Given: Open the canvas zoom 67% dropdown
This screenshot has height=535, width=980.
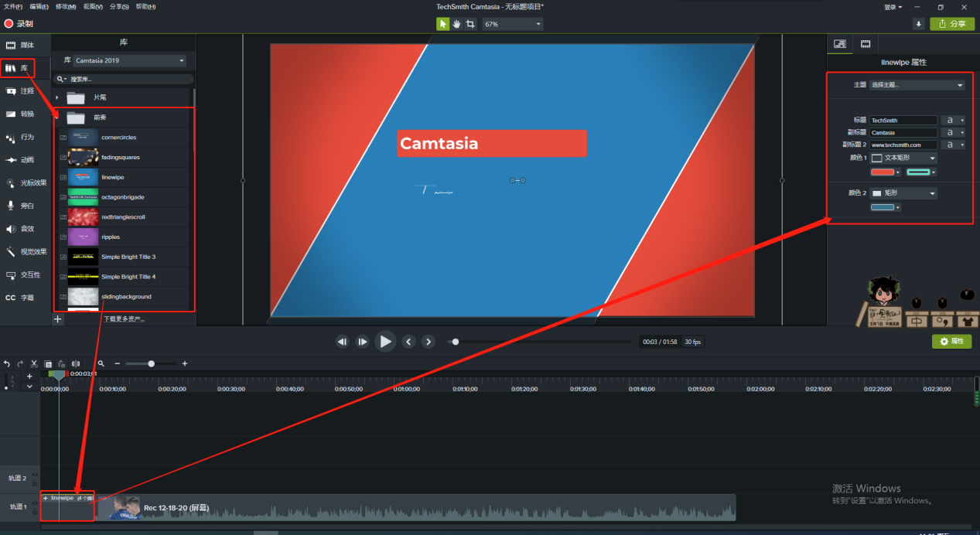Looking at the screenshot, I should 512,24.
